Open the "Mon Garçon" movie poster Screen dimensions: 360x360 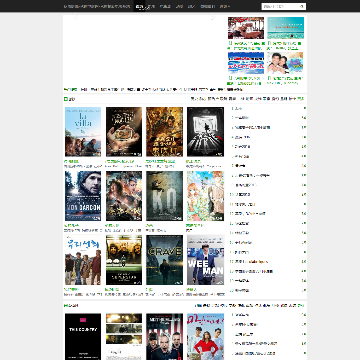point(83,196)
